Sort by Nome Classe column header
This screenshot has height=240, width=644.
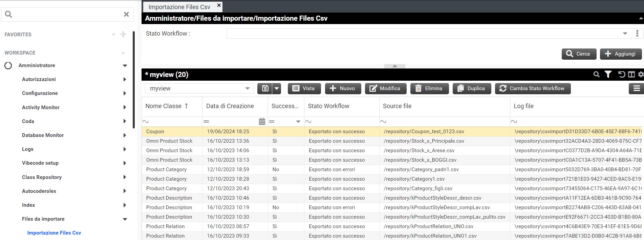164,106
